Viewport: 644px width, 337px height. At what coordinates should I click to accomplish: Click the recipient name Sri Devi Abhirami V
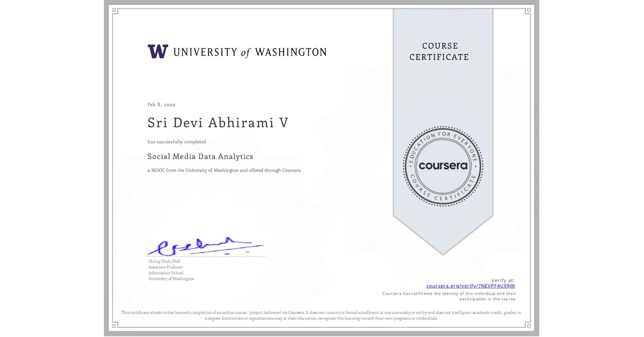pyautogui.click(x=217, y=123)
